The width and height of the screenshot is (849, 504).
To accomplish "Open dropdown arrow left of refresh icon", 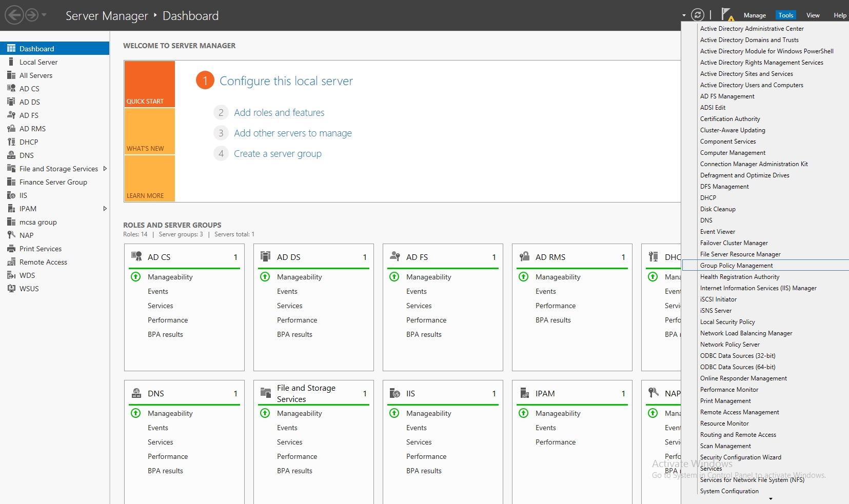I will pyautogui.click(x=684, y=15).
